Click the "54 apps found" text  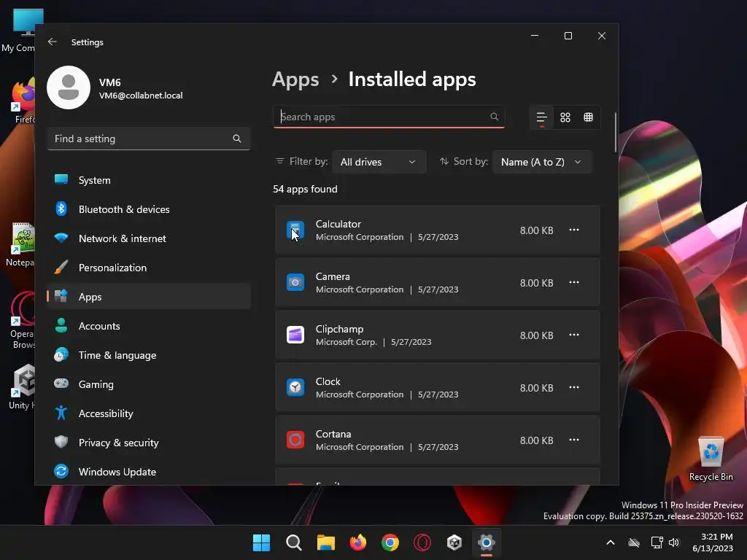305,189
